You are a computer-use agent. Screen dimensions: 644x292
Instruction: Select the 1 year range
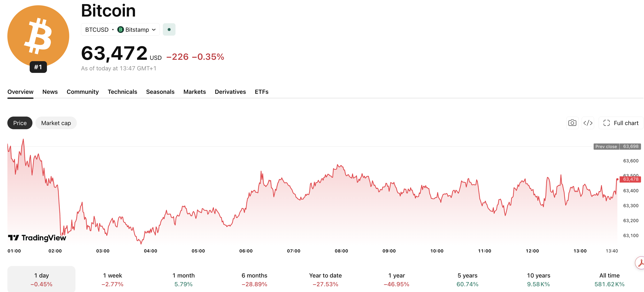point(397,280)
